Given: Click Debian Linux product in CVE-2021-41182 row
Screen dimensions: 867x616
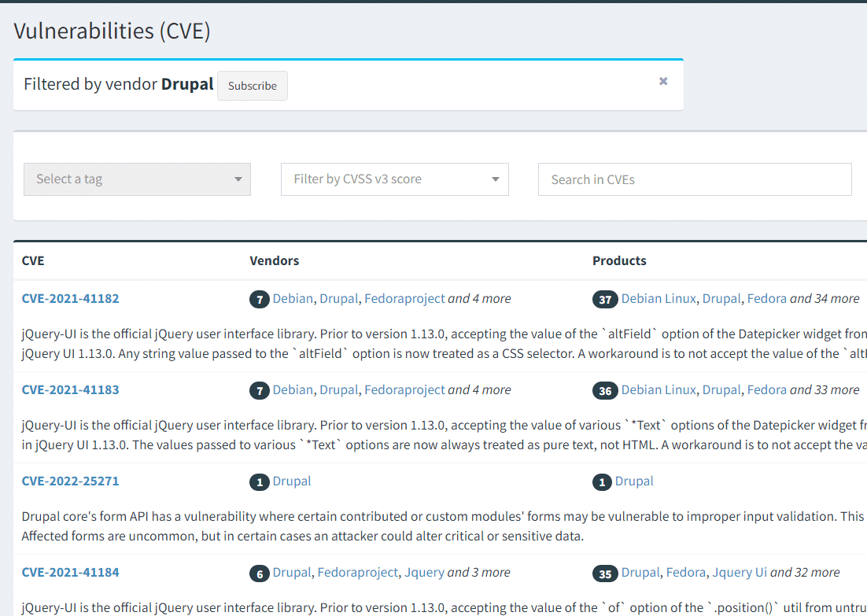Looking at the screenshot, I should click(x=659, y=299).
